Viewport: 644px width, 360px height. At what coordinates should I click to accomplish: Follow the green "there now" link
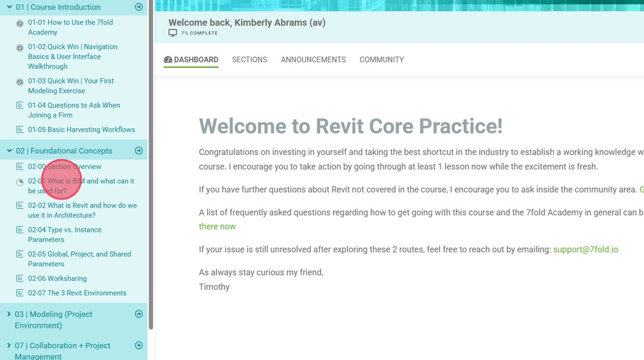click(x=217, y=227)
